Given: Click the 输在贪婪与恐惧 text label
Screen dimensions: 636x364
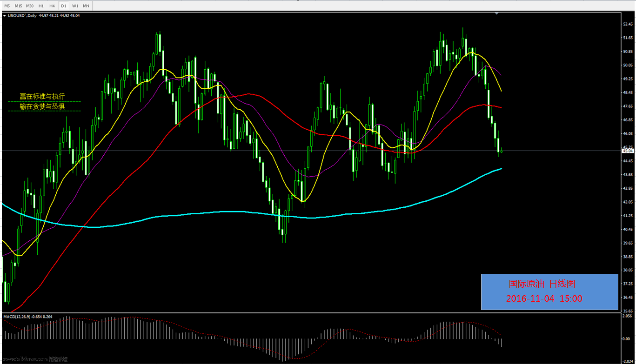Looking at the screenshot, I should tap(42, 106).
